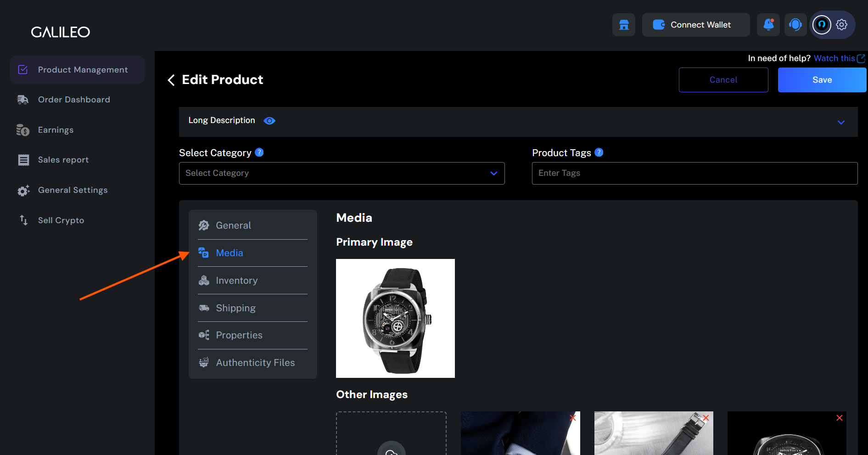This screenshot has width=868, height=455.
Task: Click the Sales report list icon
Action: pyautogui.click(x=23, y=160)
